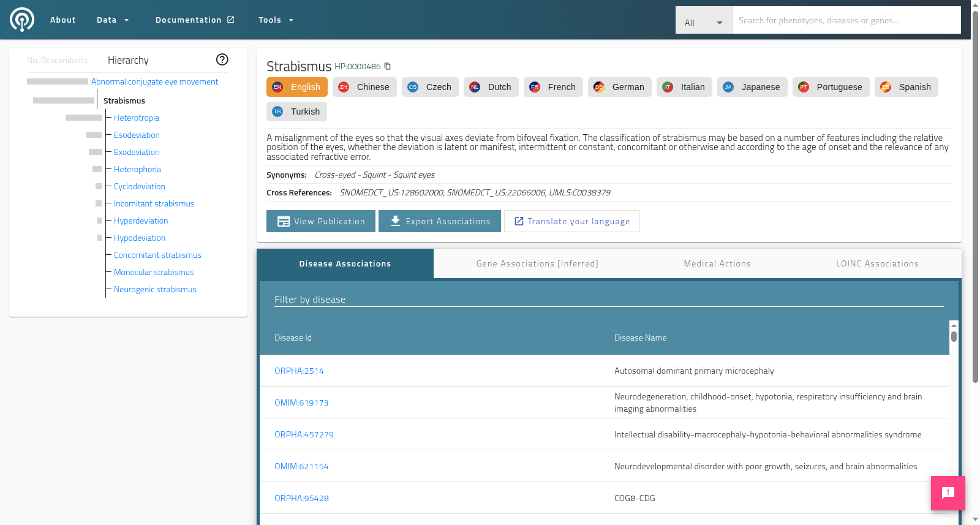
Task: Click the Strabismus hierarchy current term
Action: coord(124,100)
